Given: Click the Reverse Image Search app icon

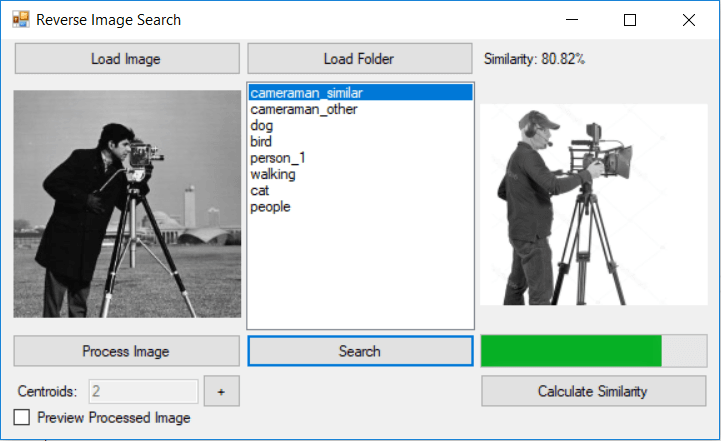Looking at the screenshot, I should coord(20,20).
